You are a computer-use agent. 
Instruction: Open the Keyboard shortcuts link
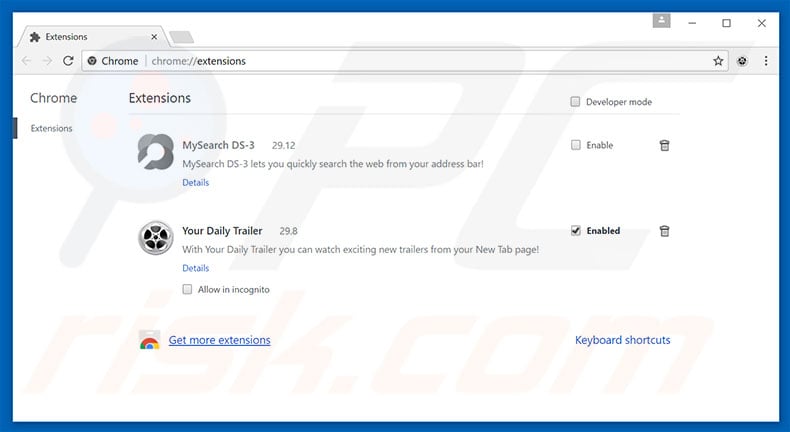623,340
